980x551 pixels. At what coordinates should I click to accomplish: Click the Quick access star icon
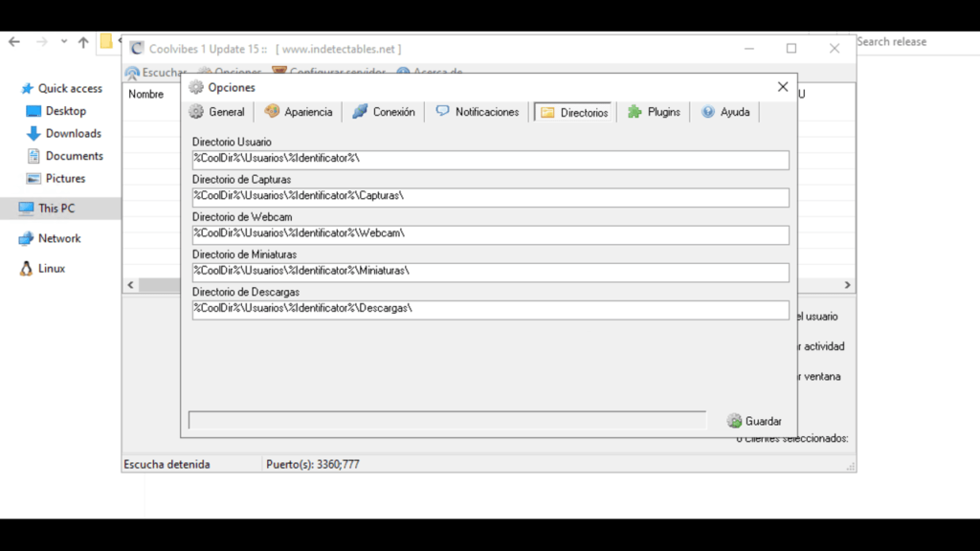27,89
